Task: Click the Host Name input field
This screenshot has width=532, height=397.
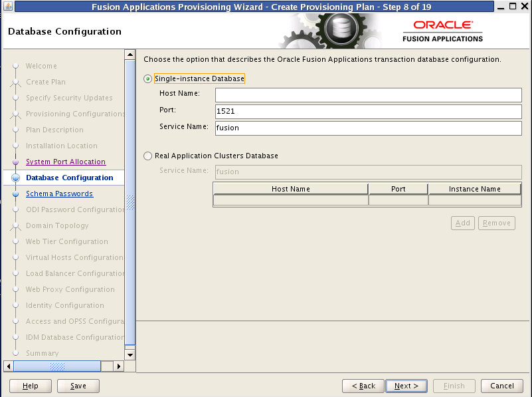Action: 368,94
